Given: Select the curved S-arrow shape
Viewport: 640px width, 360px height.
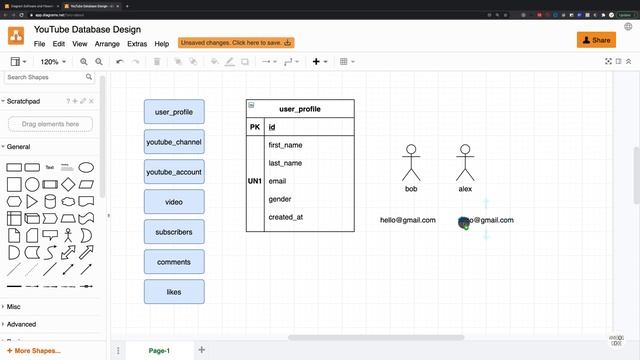Looking at the screenshot, I should coord(50,253).
